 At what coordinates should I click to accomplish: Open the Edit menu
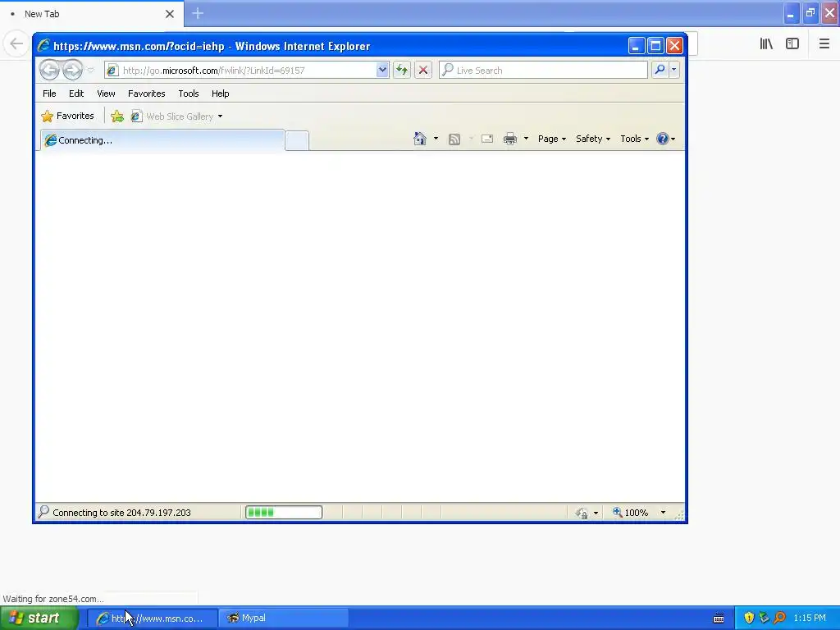[76, 94]
